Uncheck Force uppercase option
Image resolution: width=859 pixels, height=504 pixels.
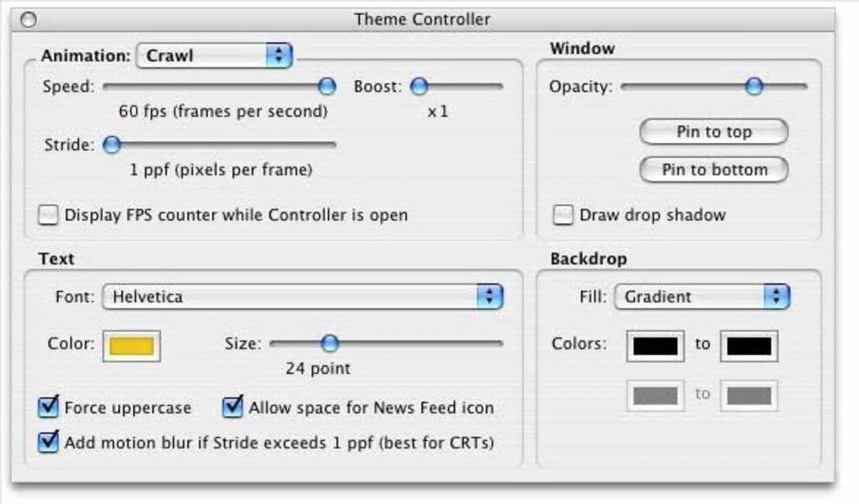click(49, 408)
